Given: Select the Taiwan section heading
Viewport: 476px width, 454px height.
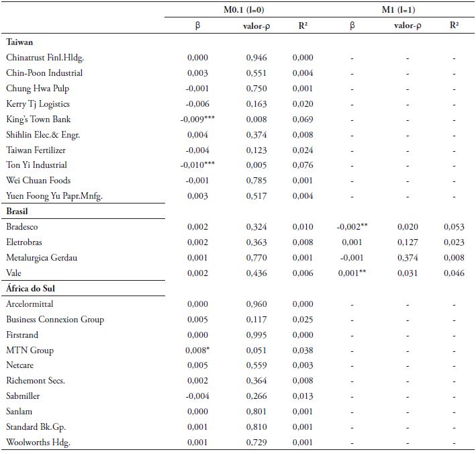Looking at the screenshot, I should click(x=19, y=42).
